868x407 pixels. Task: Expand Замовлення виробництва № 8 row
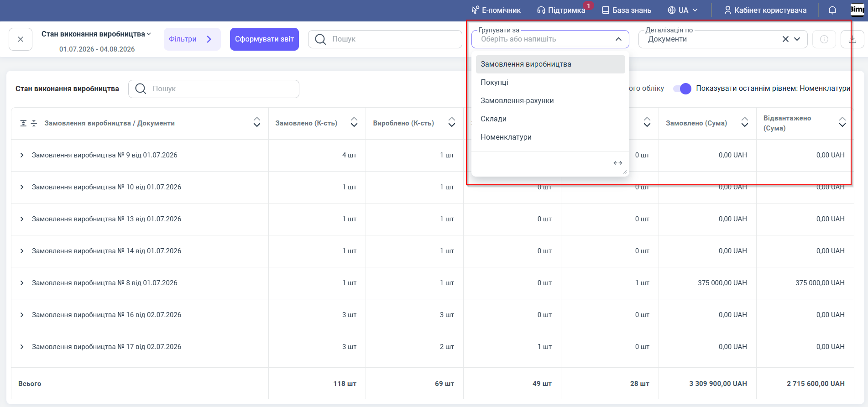click(22, 283)
